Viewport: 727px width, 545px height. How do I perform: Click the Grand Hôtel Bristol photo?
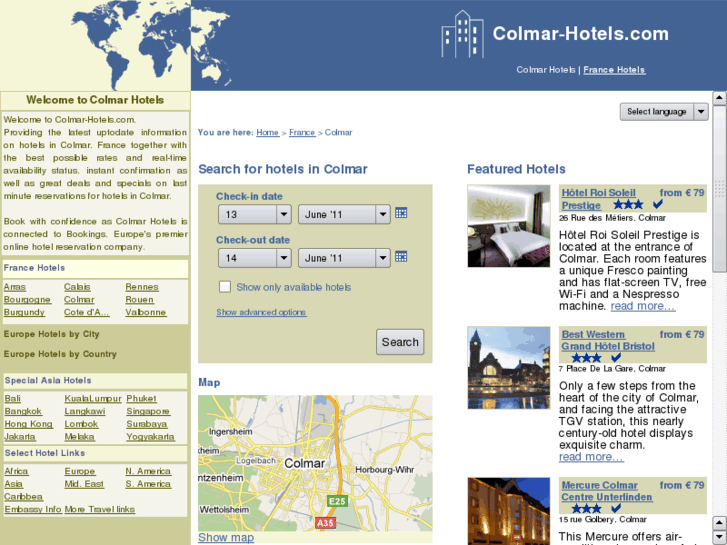509,368
